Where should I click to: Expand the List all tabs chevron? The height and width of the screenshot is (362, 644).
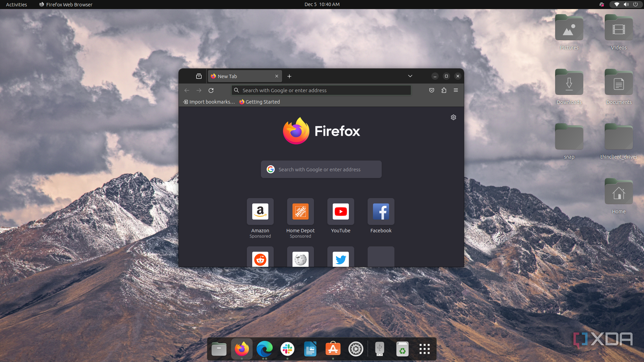click(x=410, y=76)
